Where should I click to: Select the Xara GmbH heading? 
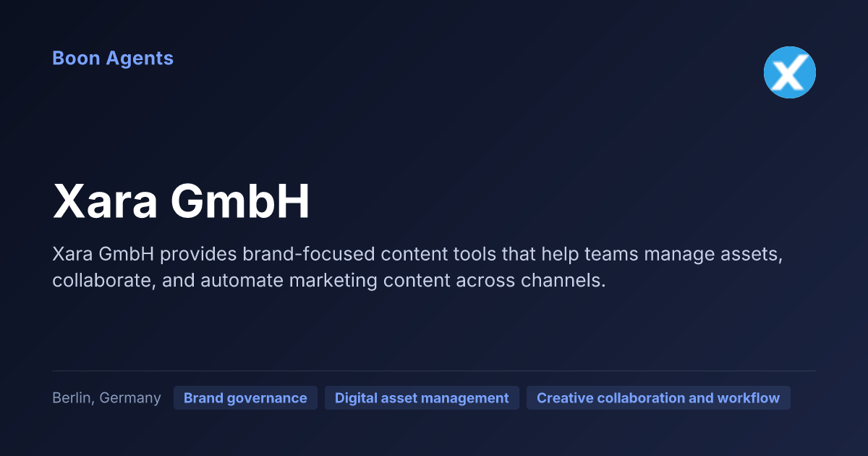click(181, 202)
